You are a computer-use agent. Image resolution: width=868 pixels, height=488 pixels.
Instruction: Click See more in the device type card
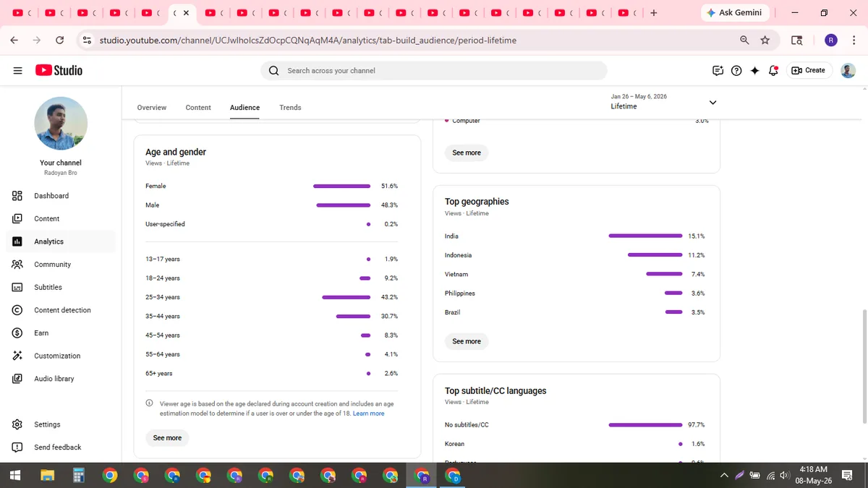pyautogui.click(x=467, y=153)
